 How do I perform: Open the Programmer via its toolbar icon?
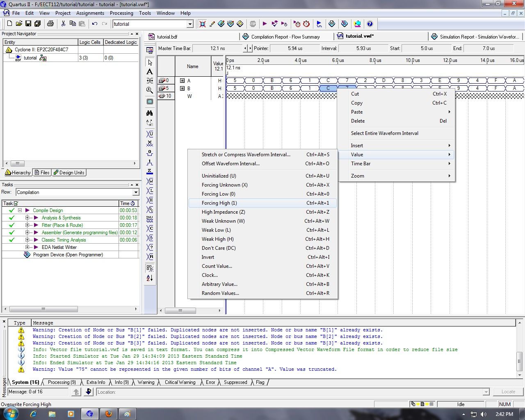coord(358,24)
